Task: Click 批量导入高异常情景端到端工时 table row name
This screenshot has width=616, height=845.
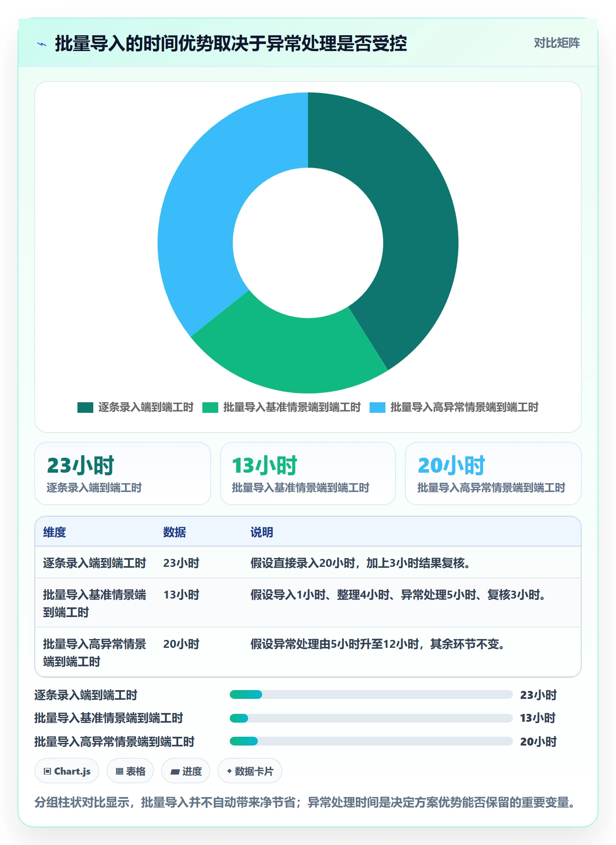Action: point(95,653)
